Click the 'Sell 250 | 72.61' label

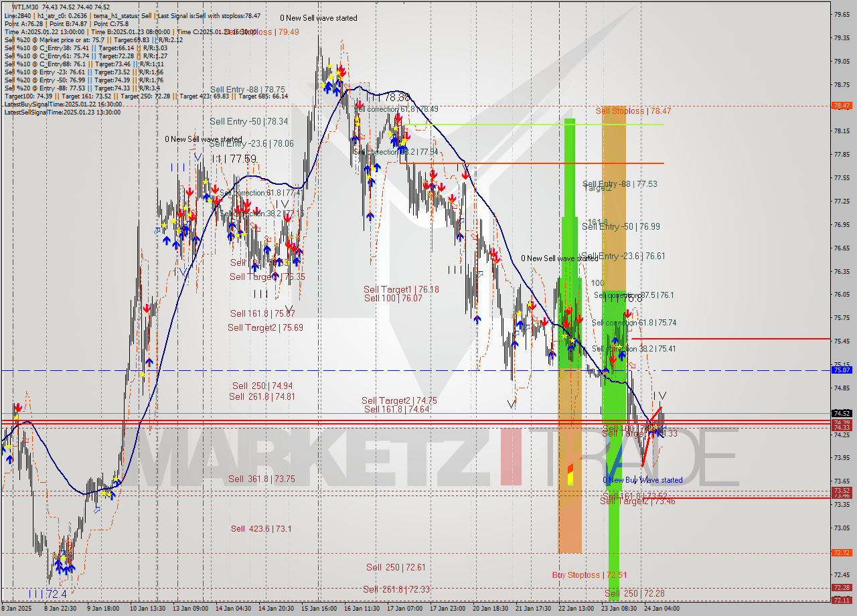tap(396, 568)
